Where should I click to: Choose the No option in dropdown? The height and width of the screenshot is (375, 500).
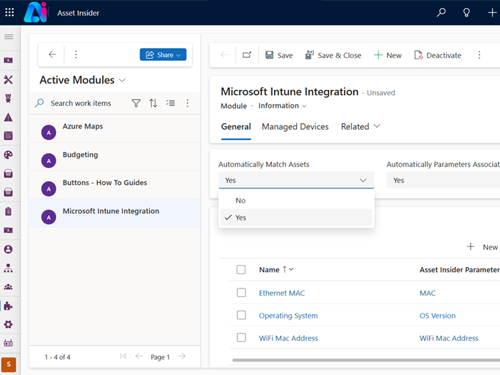(296, 200)
